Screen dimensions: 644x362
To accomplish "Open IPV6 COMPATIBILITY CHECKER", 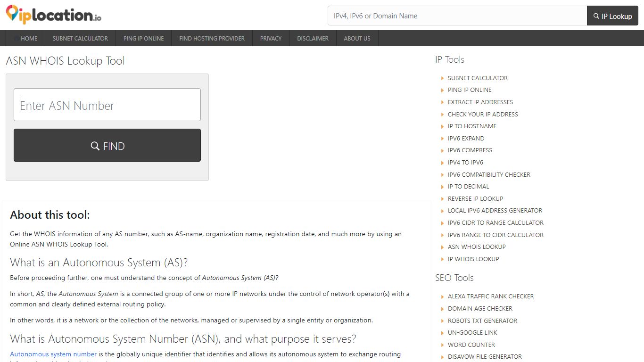I will pos(489,175).
